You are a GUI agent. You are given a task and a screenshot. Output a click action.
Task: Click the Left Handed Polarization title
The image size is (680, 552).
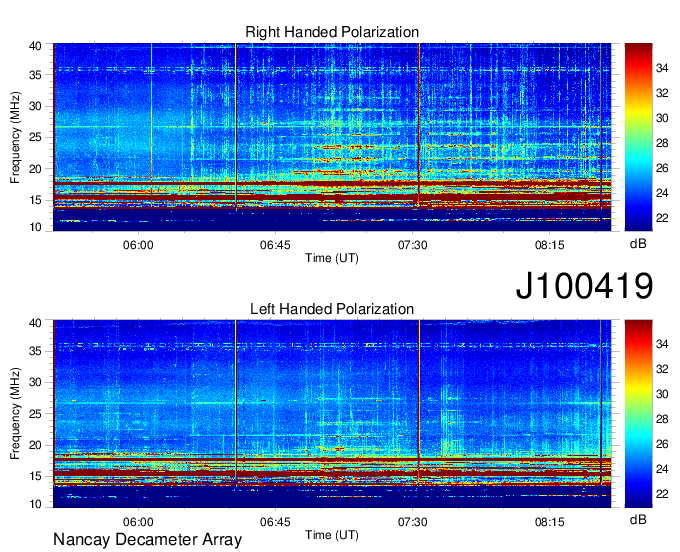(332, 309)
